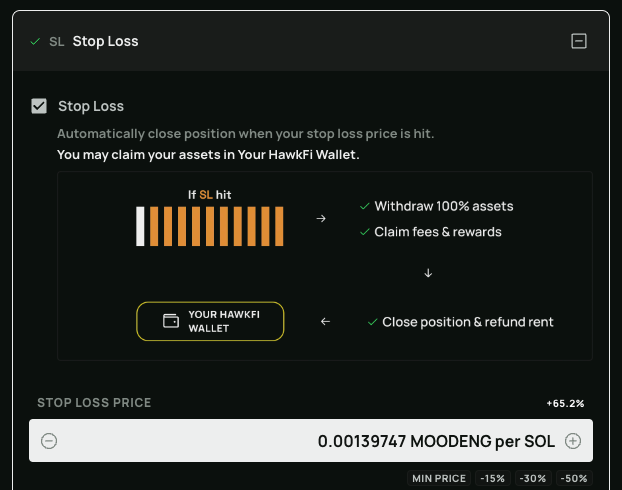This screenshot has height=490, width=622.
Task: Increase stop loss price with plus icon
Action: pos(573,441)
